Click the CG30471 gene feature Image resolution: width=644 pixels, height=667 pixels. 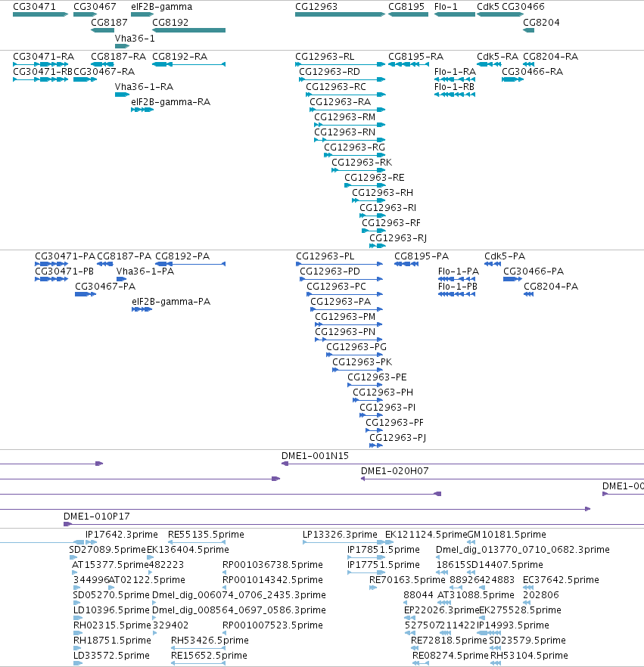(x=40, y=14)
